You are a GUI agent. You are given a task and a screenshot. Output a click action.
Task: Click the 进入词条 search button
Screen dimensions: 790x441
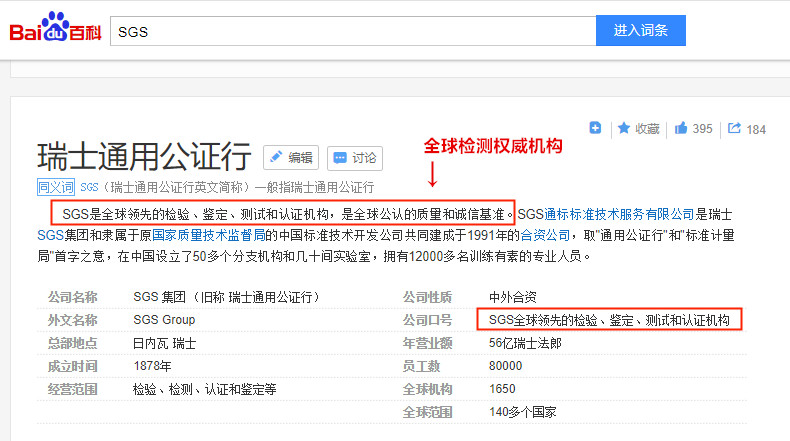coord(640,30)
